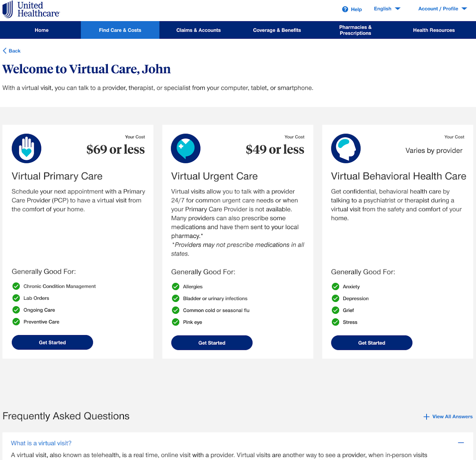Click the check beside Common cold or seasonal flu
The width and height of the screenshot is (476, 460).
176,310
